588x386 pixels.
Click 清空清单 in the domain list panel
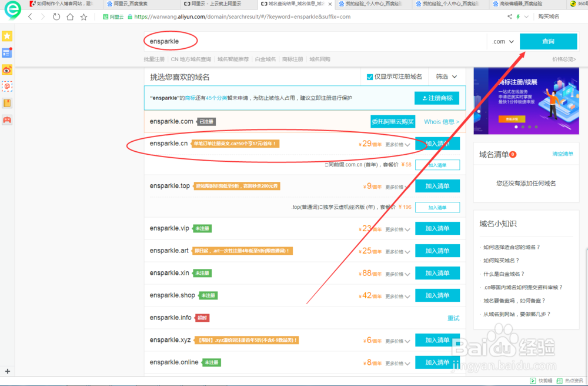tap(563, 154)
